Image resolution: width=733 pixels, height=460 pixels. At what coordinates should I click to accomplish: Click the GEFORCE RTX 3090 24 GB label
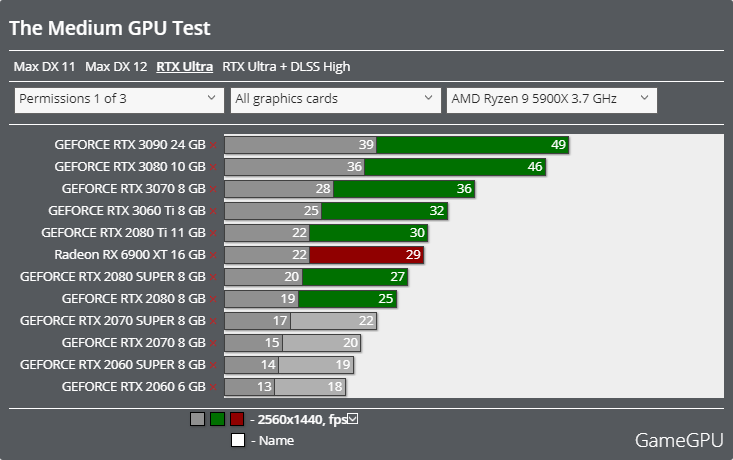coord(130,145)
